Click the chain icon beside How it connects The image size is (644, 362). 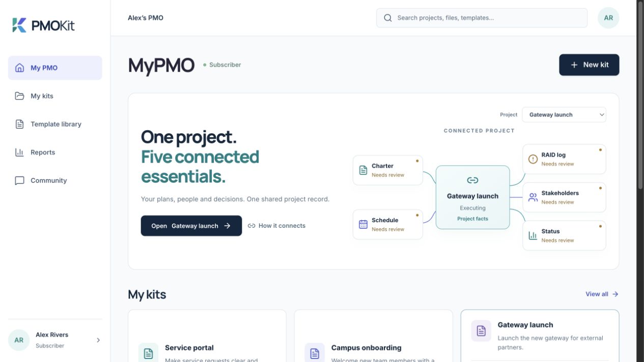251,226
